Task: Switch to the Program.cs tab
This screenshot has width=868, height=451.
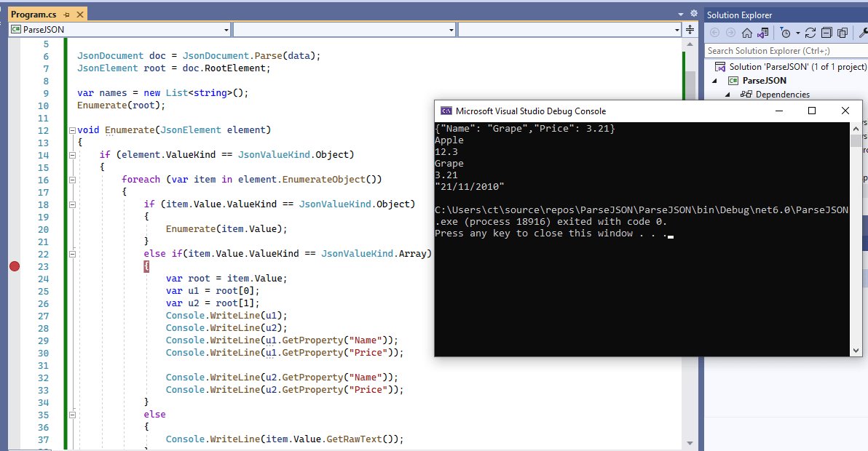Action: [33, 13]
